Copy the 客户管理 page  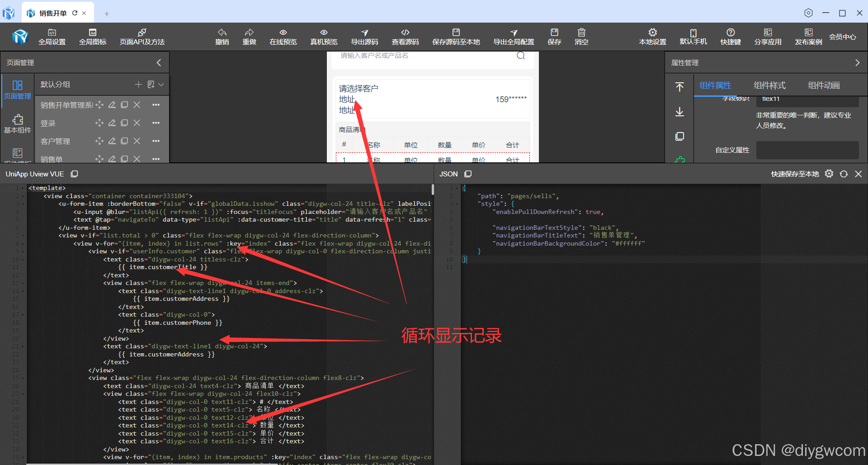124,141
